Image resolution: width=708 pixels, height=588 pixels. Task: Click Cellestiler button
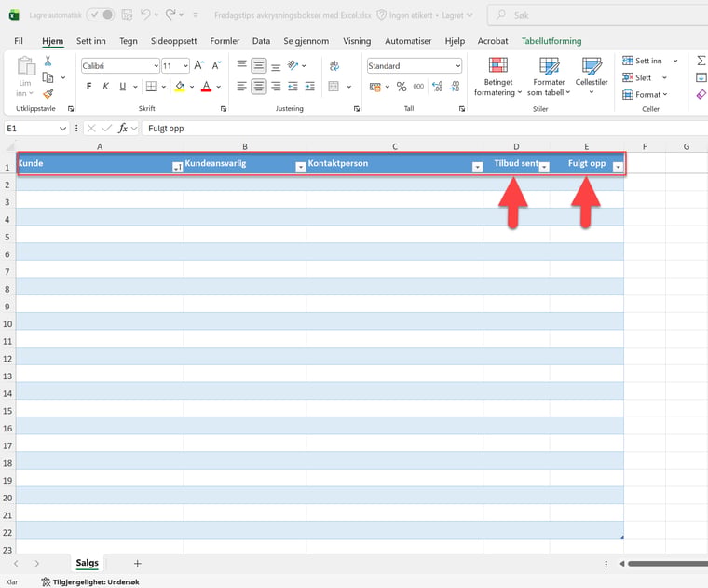coord(592,76)
